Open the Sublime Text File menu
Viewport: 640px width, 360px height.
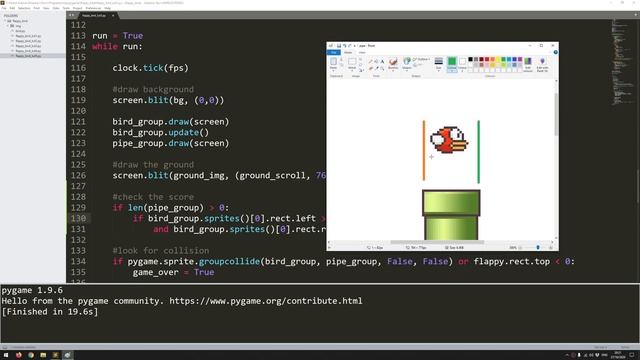[x=4, y=8]
